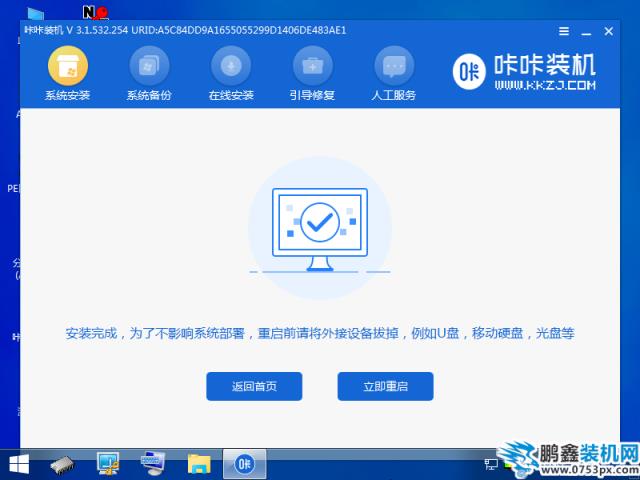Viewport: 640px width, 480px height.
Task: Open the monitor tool taskbar icon
Action: [108, 464]
